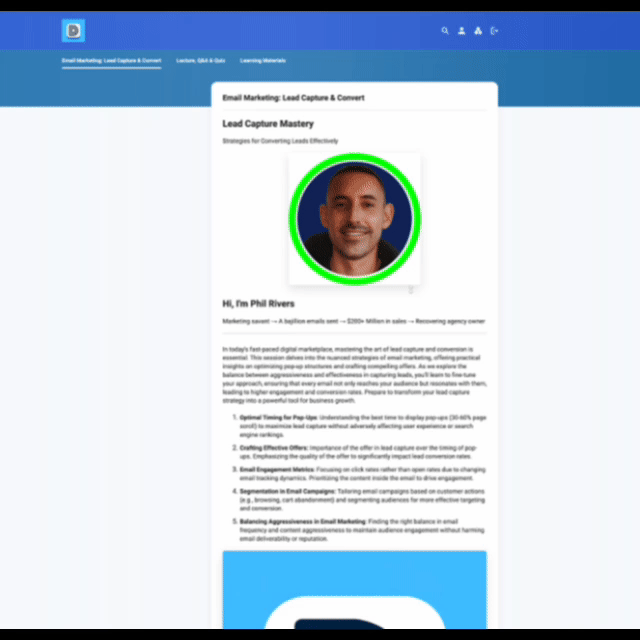Open search with the magnifier icon
The image size is (640, 640).
tap(445, 31)
